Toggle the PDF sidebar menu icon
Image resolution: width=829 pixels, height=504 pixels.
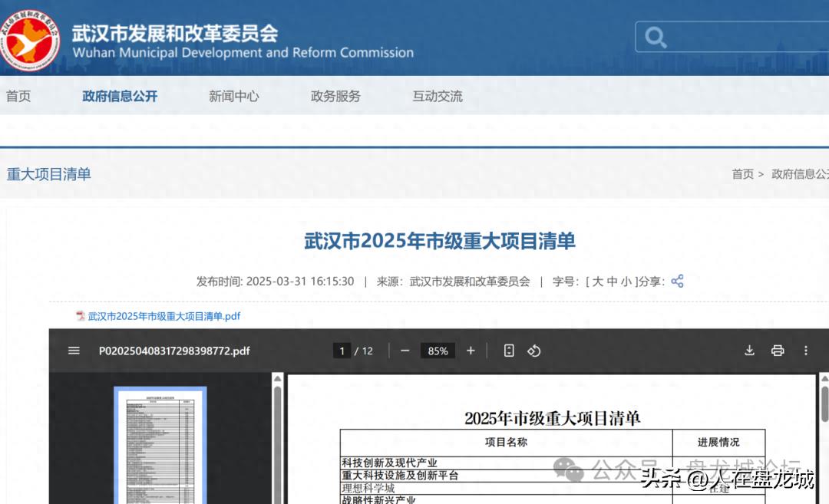tap(74, 351)
